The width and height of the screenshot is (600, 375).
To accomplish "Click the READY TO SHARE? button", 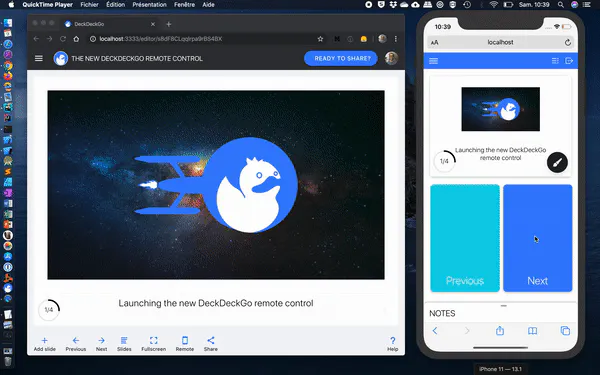I will pos(341,59).
